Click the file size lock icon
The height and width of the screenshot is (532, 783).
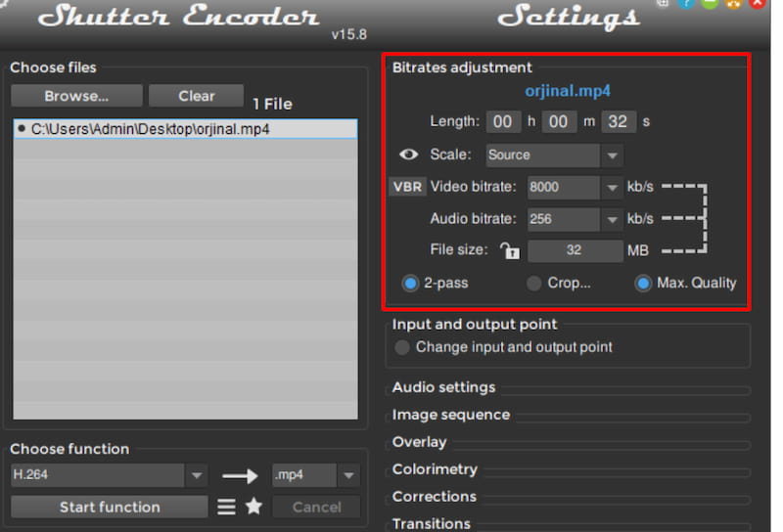[509, 251]
